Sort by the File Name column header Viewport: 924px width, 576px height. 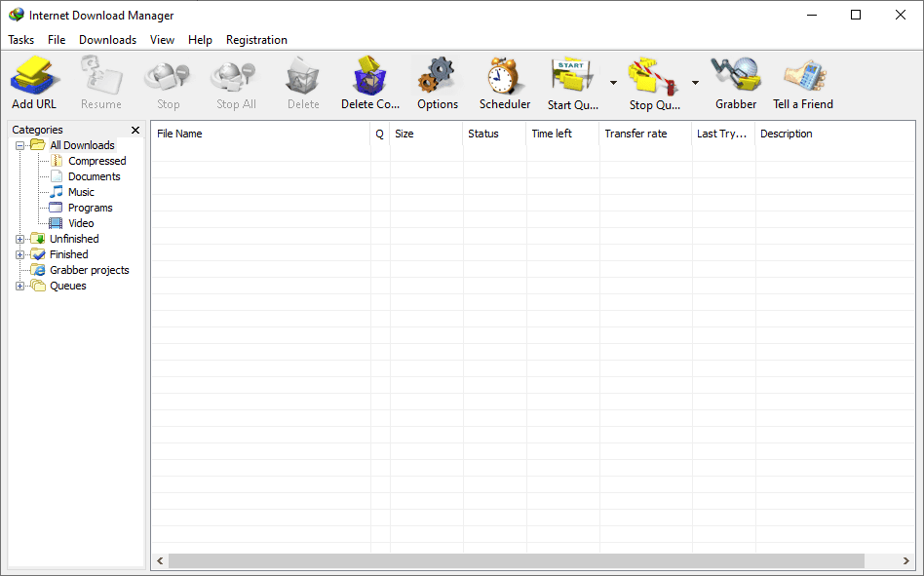(x=261, y=134)
